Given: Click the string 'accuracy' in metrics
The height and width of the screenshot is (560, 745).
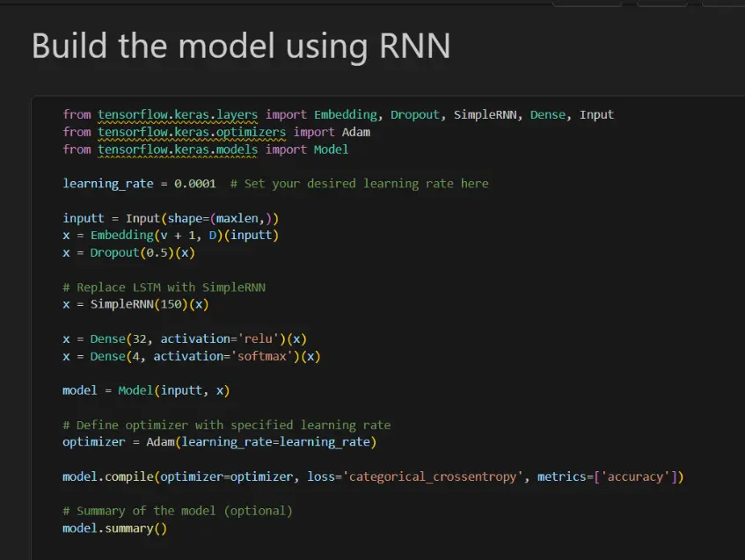Looking at the screenshot, I should 635,476.
